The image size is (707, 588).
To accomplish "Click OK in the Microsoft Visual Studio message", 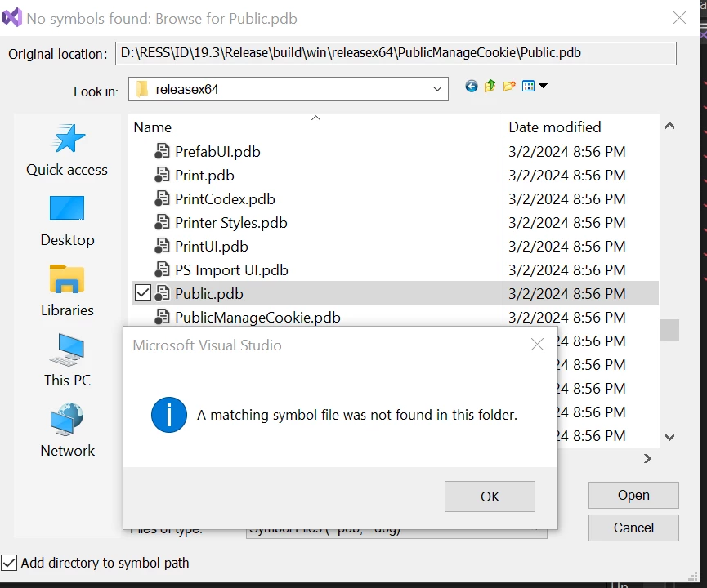I will point(490,496).
